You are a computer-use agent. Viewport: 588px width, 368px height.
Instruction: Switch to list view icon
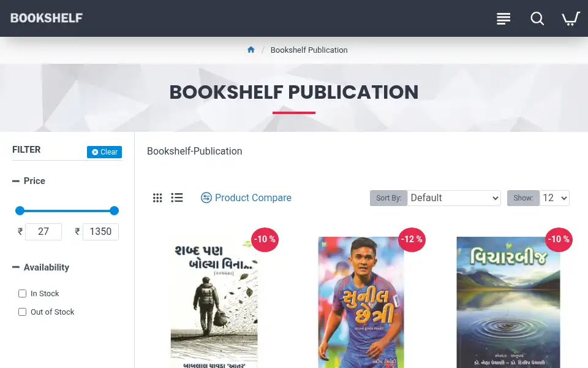point(177,197)
